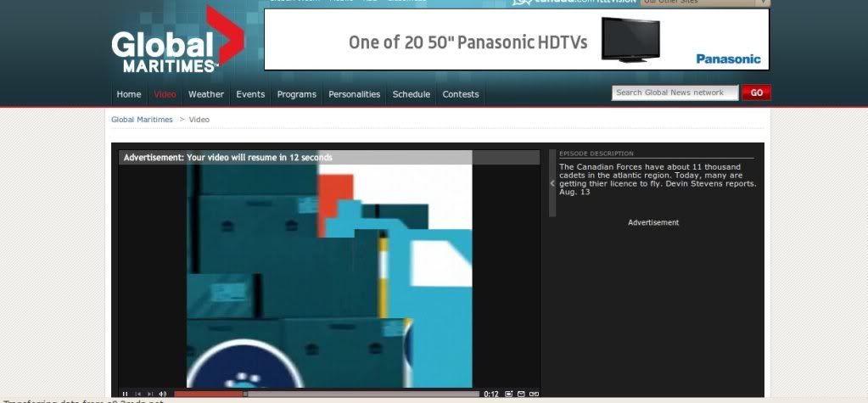The height and width of the screenshot is (403, 868).
Task: Click the Global Maritimes logo
Action: [x=177, y=40]
